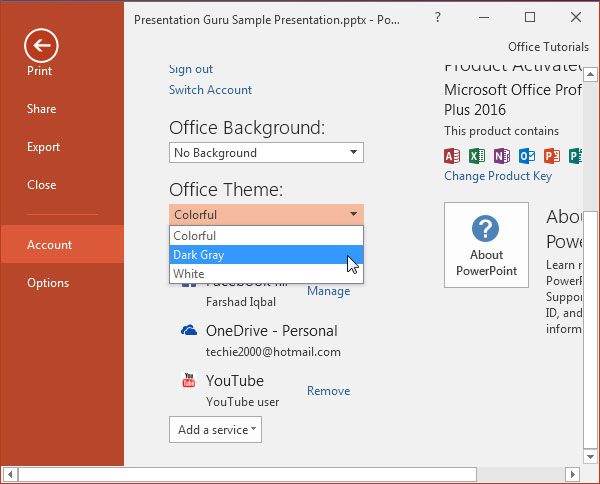
Task: Click the Excel product icon
Action: [477, 155]
